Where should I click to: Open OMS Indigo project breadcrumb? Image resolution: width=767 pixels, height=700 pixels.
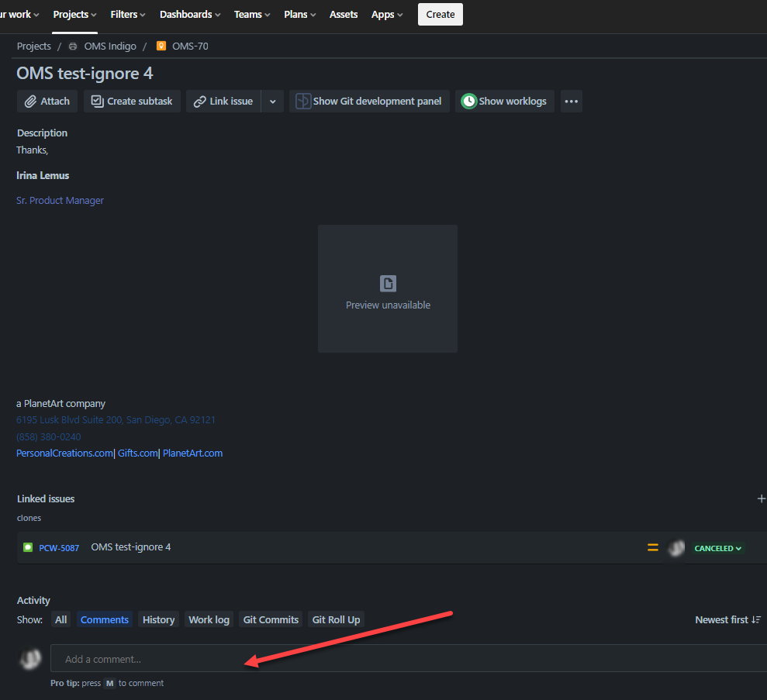pyautogui.click(x=110, y=46)
